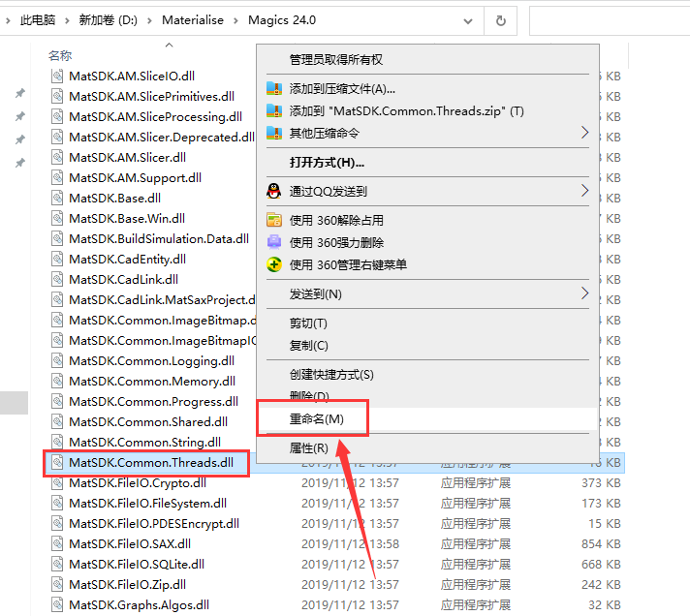Click the file icon of MatSDK.FileIO.Zip.dll

57,584
